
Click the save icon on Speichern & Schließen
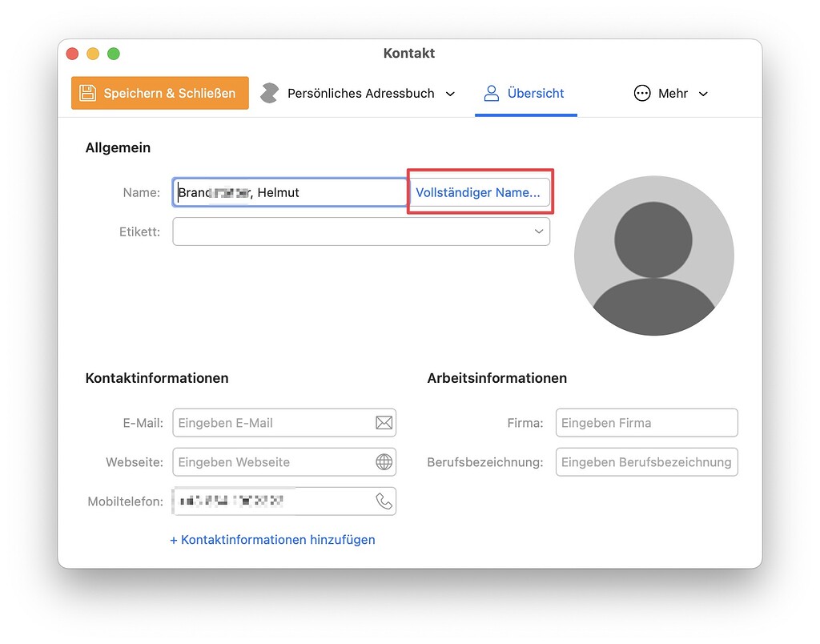pyautogui.click(x=88, y=93)
